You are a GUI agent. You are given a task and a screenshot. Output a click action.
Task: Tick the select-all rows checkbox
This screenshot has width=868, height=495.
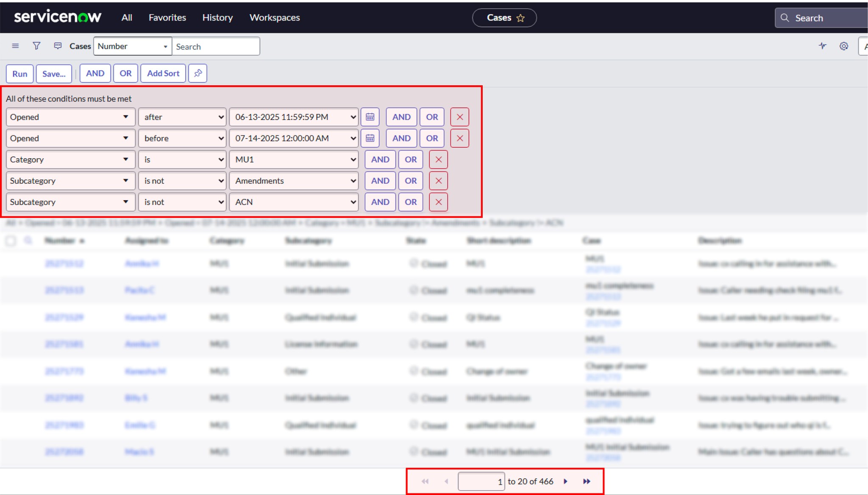pos(11,241)
